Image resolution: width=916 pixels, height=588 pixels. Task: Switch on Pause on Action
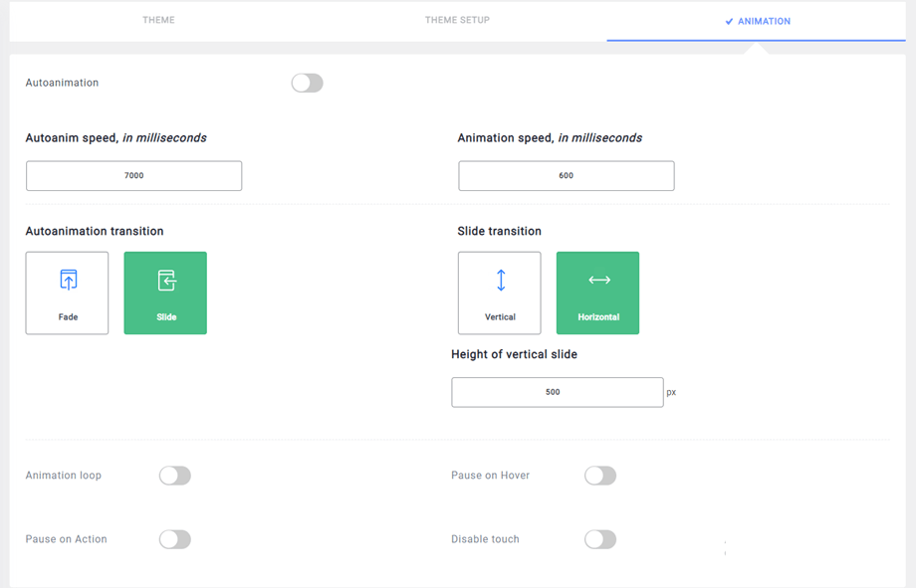click(x=175, y=539)
